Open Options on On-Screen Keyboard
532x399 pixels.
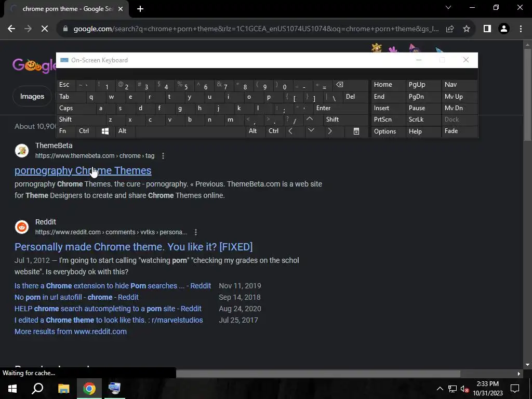click(388, 131)
